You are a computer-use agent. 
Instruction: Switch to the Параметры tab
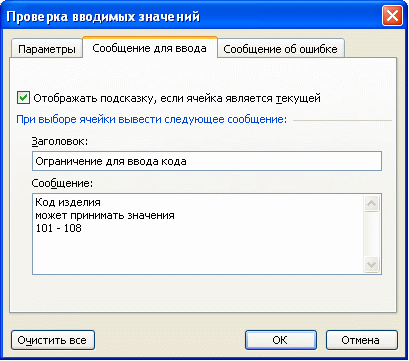pyautogui.click(x=47, y=49)
